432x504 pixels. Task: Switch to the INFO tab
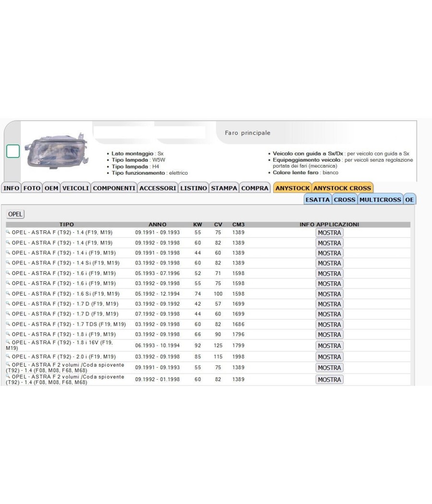(11, 188)
